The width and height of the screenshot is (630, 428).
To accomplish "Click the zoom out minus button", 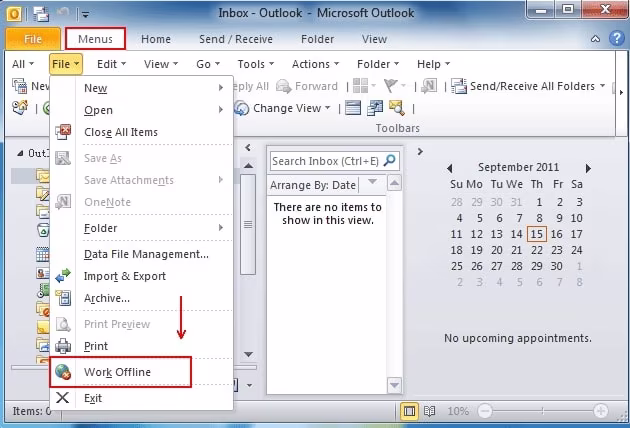I will click(x=485, y=411).
